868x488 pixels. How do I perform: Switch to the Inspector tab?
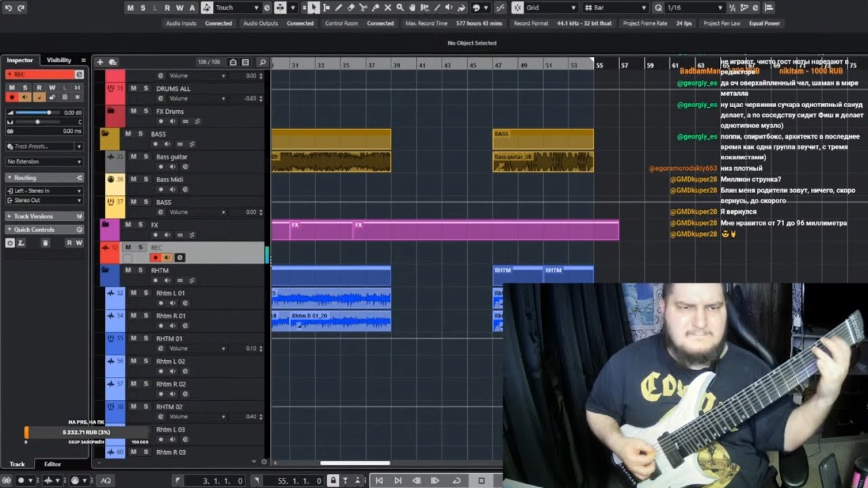[20, 60]
